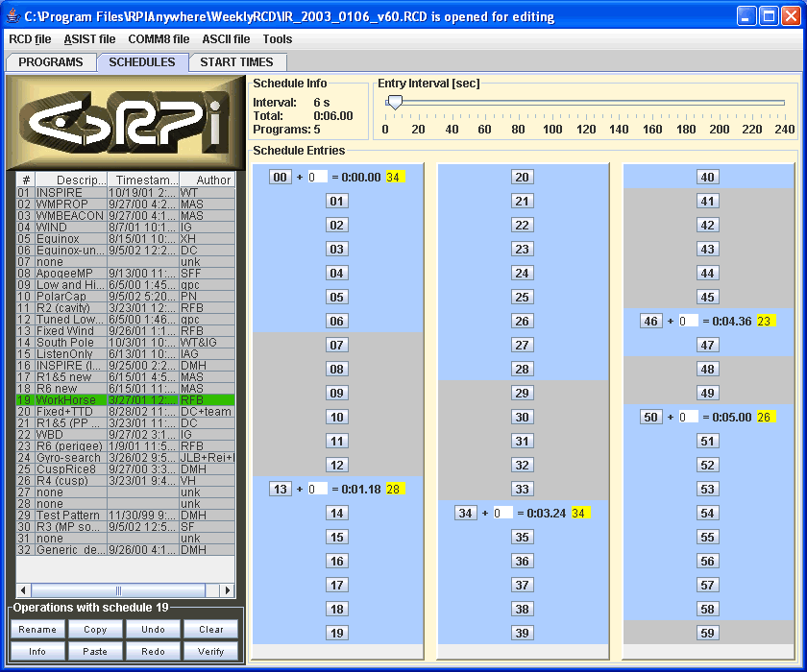Click the schedule list scrollbar right arrow

[228, 590]
